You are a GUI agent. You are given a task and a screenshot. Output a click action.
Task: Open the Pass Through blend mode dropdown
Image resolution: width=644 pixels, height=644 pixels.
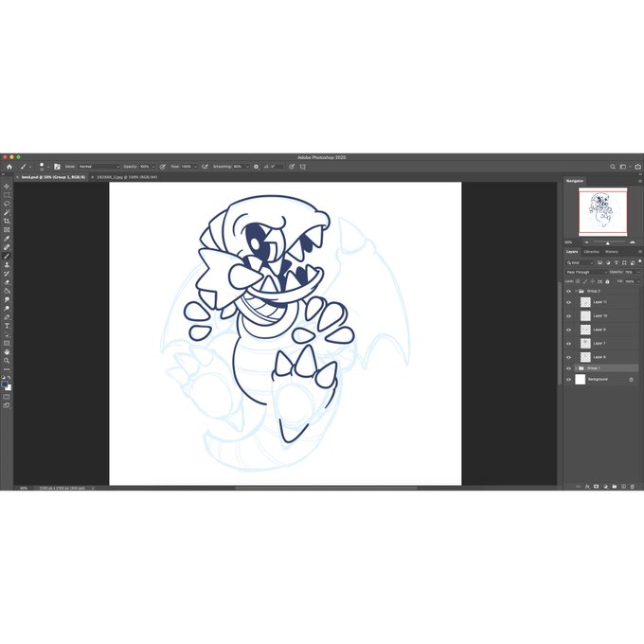click(586, 273)
